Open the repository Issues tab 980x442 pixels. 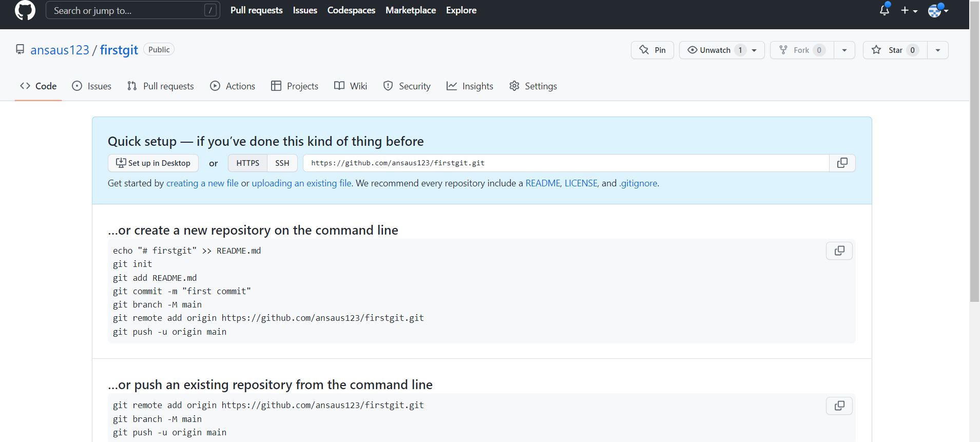(x=92, y=86)
